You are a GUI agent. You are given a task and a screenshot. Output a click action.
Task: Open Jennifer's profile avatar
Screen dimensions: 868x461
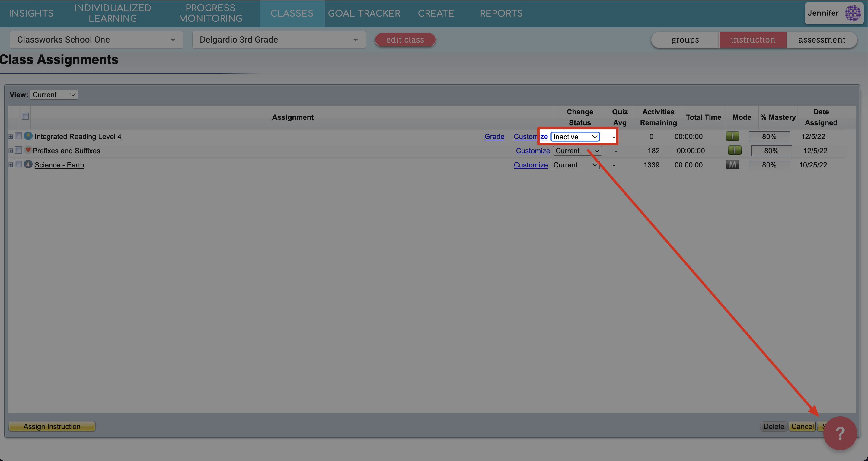(853, 13)
